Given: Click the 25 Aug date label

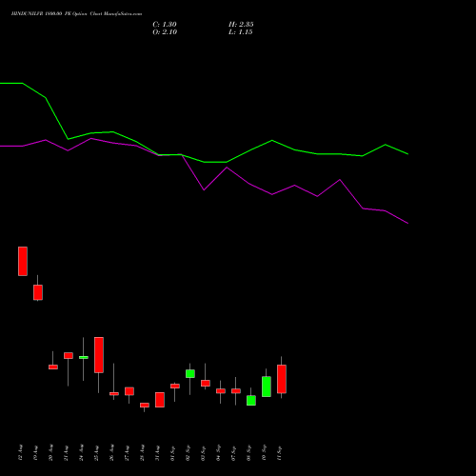Looking at the screenshot, I should click(x=96, y=453).
